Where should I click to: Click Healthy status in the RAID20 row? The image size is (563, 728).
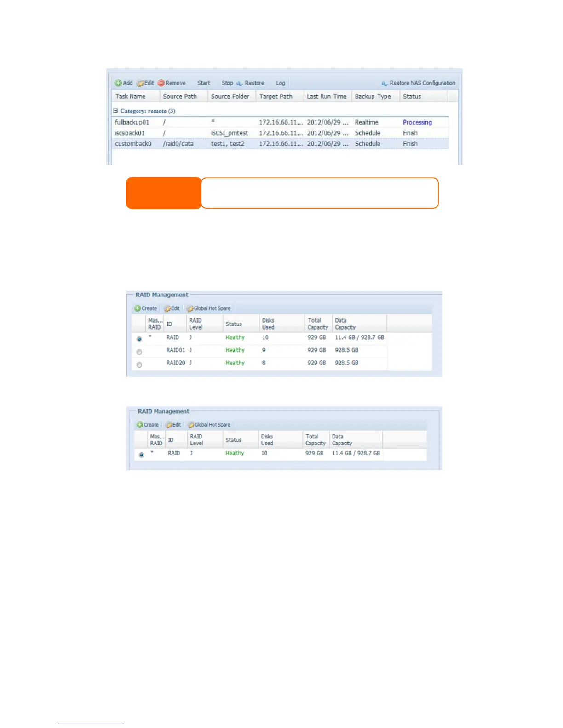235,363
